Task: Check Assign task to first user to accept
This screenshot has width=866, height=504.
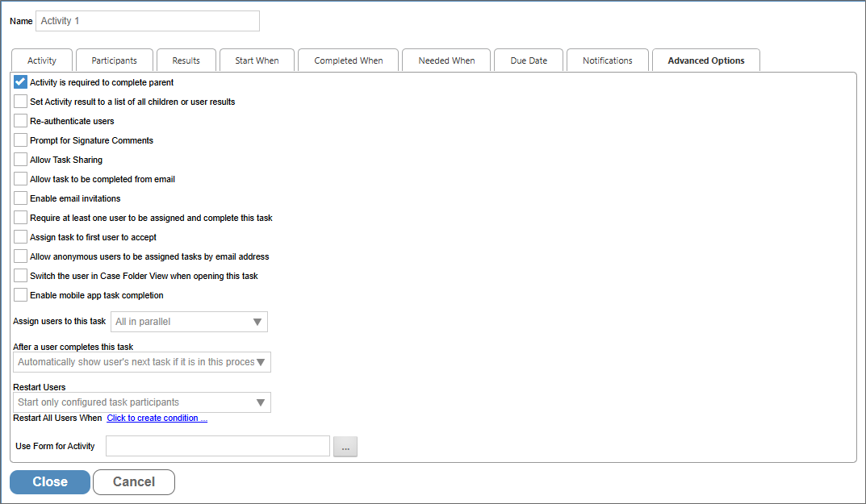Action: tap(21, 237)
